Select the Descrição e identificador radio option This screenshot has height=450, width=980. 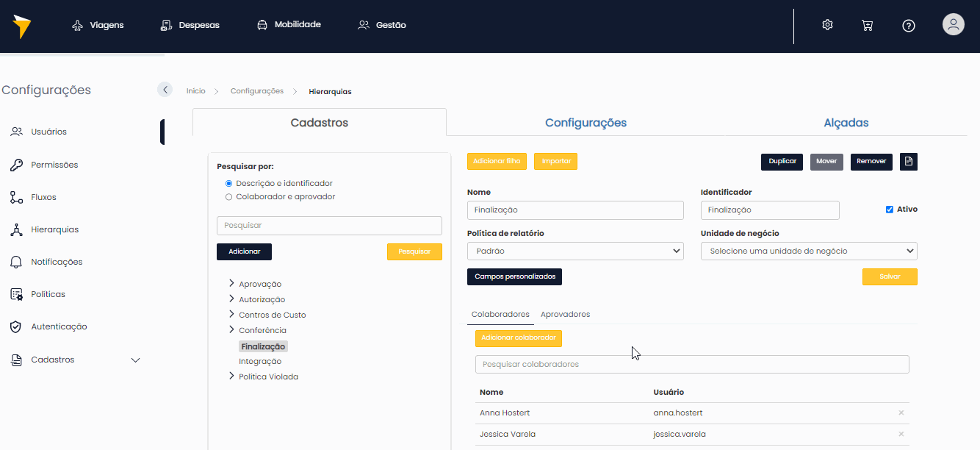click(228, 183)
